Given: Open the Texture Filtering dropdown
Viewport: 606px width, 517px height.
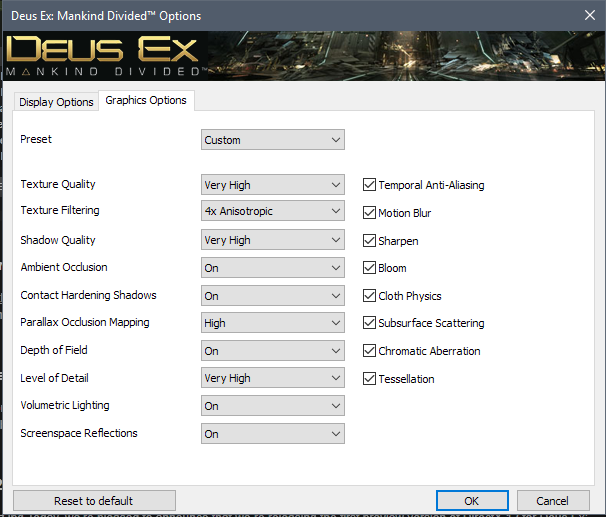Looking at the screenshot, I should click(x=272, y=211).
